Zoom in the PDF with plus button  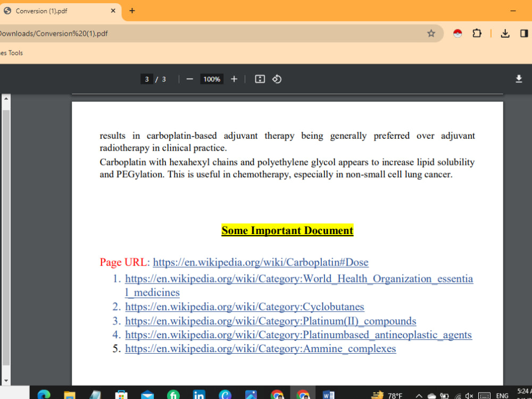tap(234, 79)
